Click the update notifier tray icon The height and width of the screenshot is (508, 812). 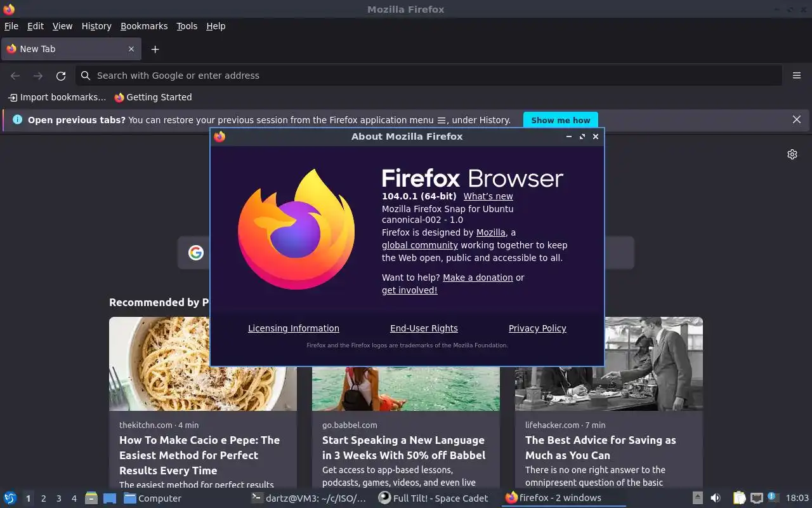[x=773, y=497]
